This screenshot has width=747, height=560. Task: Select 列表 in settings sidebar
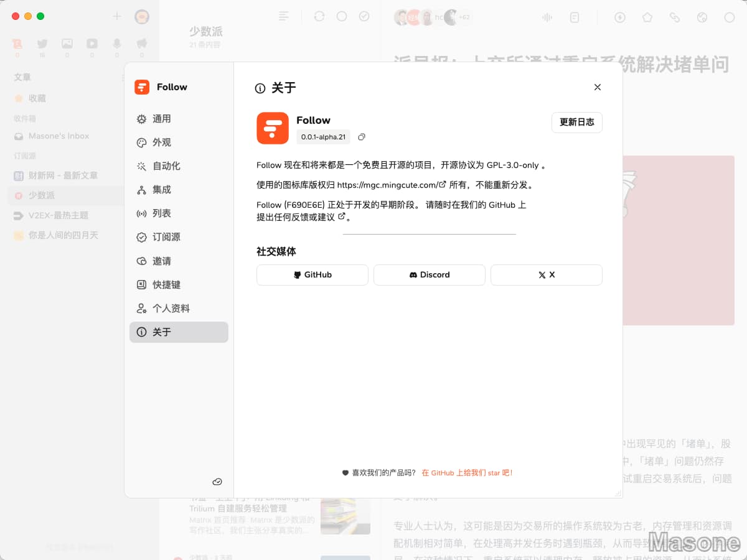[x=179, y=213]
